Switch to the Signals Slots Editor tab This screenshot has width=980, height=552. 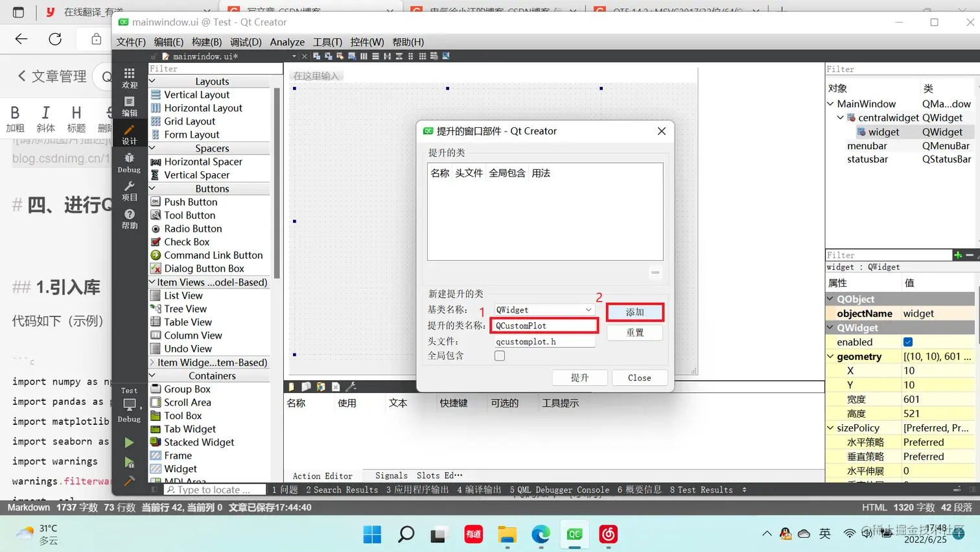[x=419, y=475]
